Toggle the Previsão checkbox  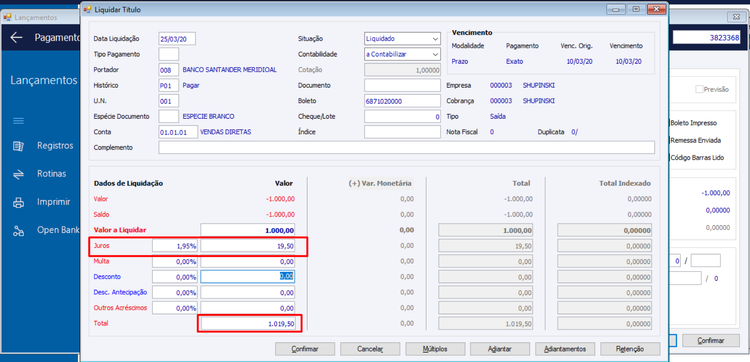pos(699,89)
